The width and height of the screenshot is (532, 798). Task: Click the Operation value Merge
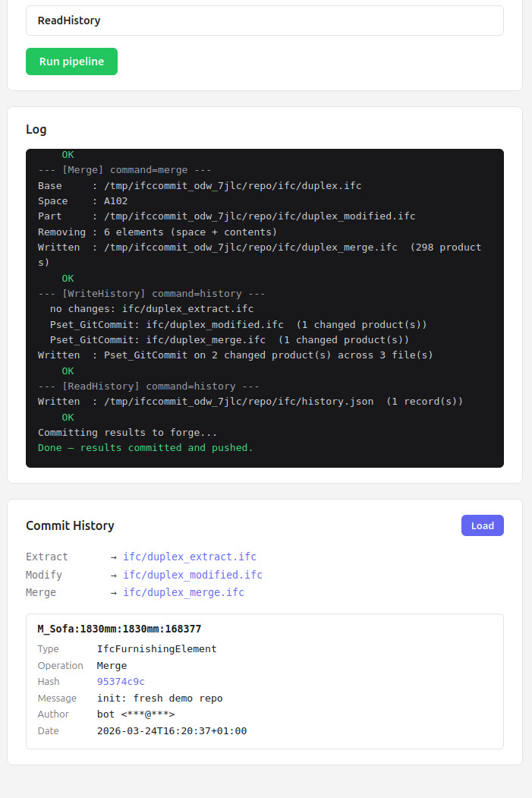112,666
